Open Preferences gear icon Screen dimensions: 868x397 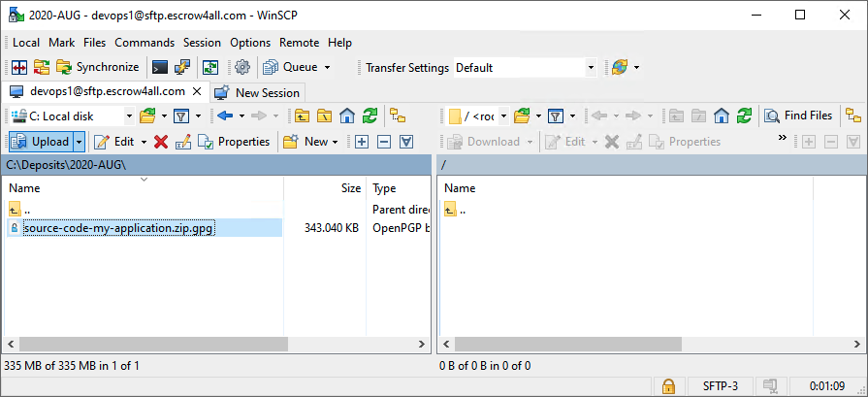[x=241, y=68]
